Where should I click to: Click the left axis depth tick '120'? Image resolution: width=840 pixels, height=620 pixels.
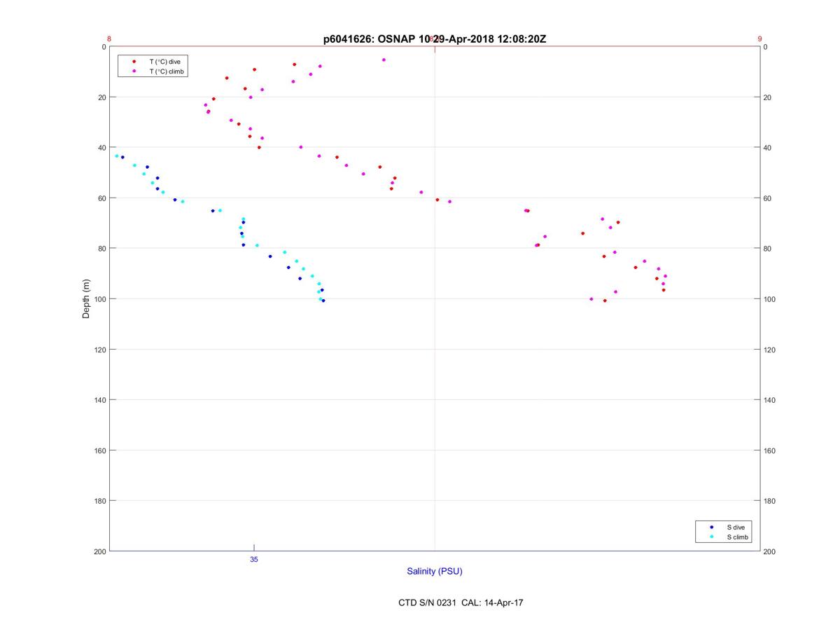tap(99, 350)
